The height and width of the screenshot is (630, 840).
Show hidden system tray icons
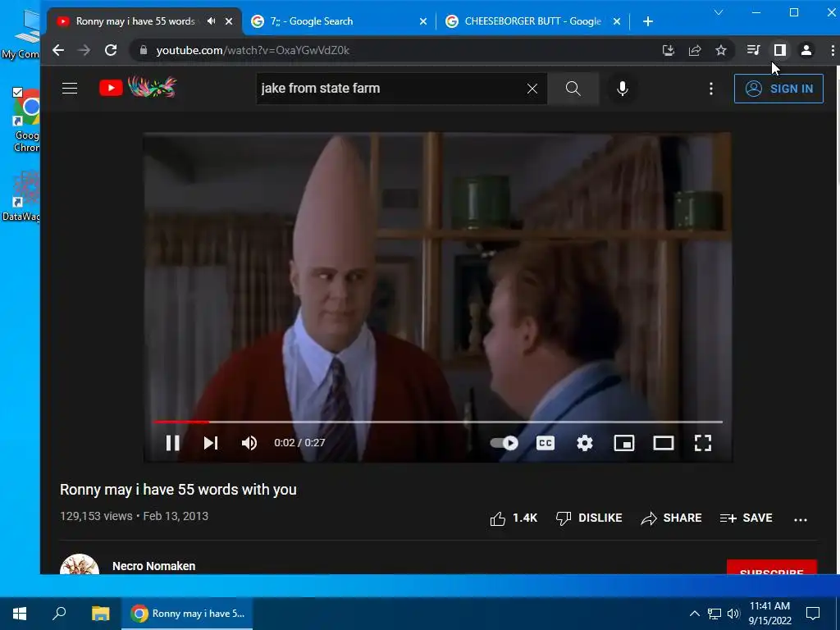(694, 614)
